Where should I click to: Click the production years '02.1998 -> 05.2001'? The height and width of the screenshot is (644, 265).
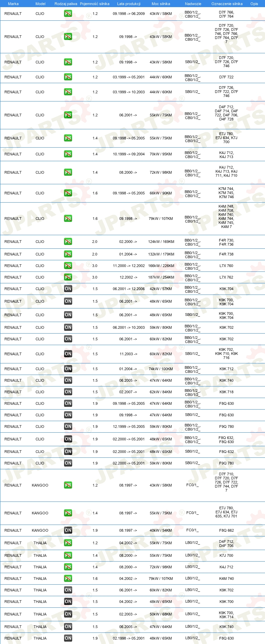[129, 638]
